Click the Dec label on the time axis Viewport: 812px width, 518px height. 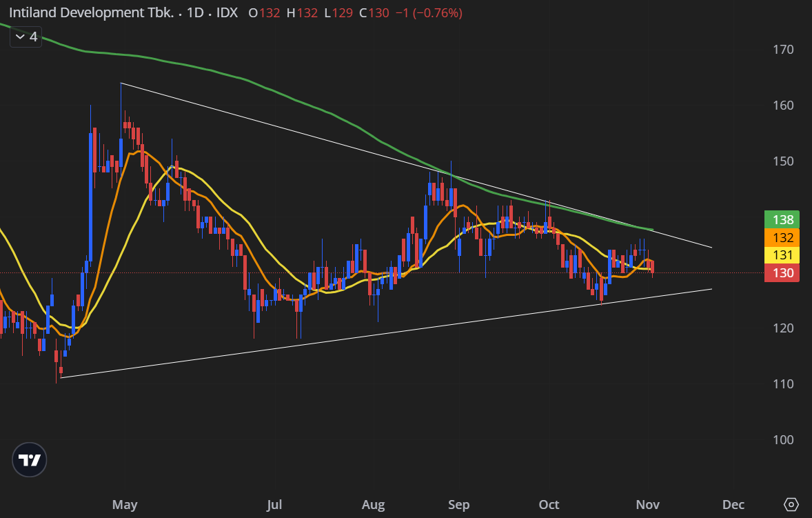point(733,505)
